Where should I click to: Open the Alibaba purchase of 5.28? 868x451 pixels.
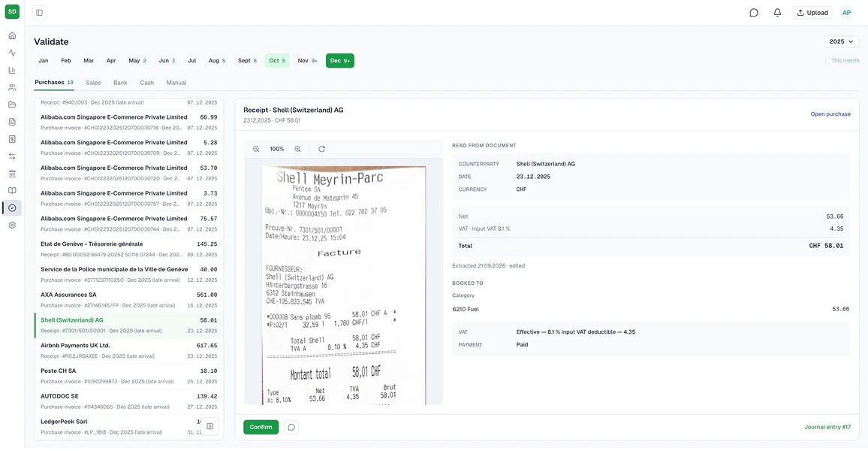pos(129,148)
